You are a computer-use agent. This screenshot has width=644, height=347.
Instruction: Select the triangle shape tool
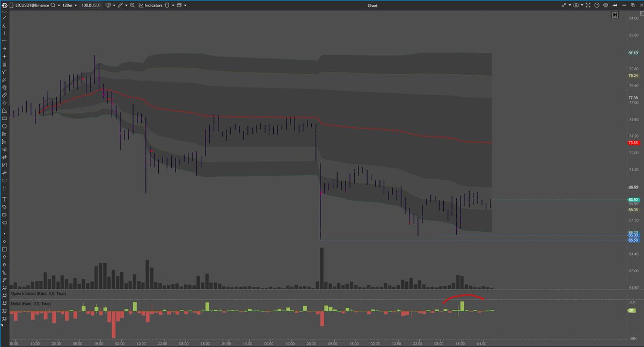click(x=4, y=110)
